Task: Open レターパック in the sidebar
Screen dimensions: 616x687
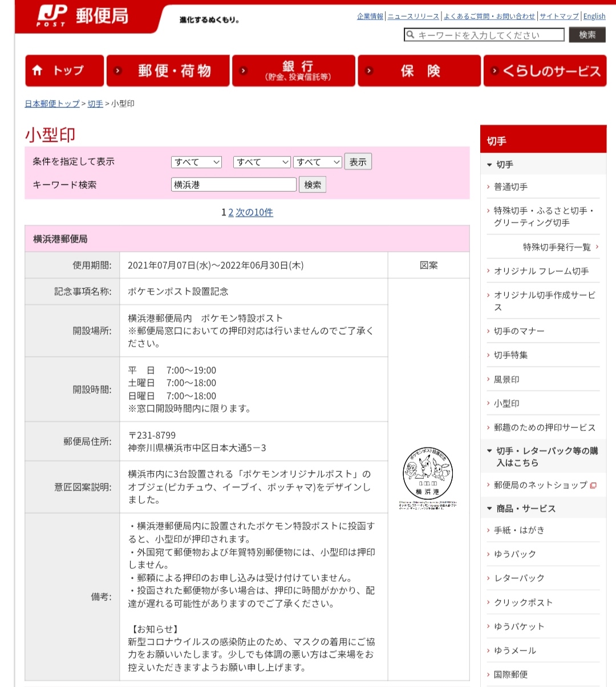Action: [519, 578]
